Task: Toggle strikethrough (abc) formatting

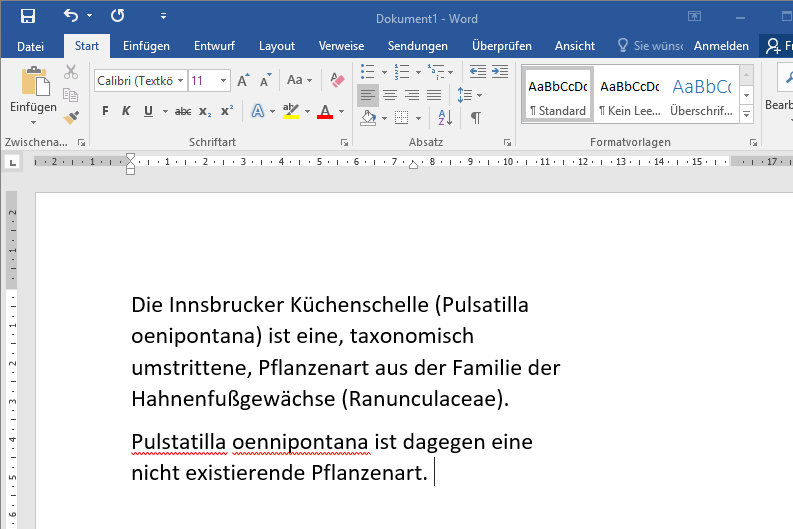Action: tap(183, 111)
